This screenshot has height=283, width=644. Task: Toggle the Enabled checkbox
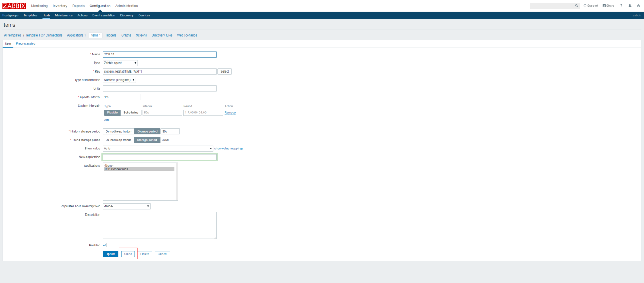(105, 245)
